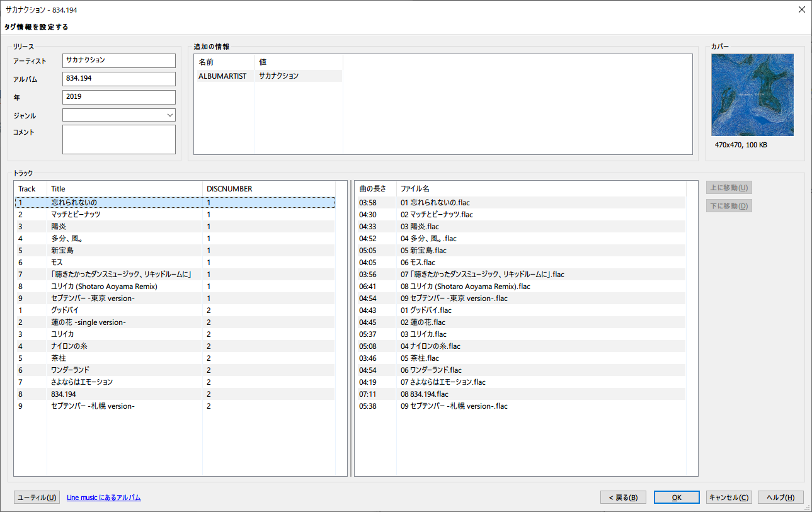The image size is (812, 512).
Task: Click the 下に移動(D) move down button
Action: [x=729, y=206]
